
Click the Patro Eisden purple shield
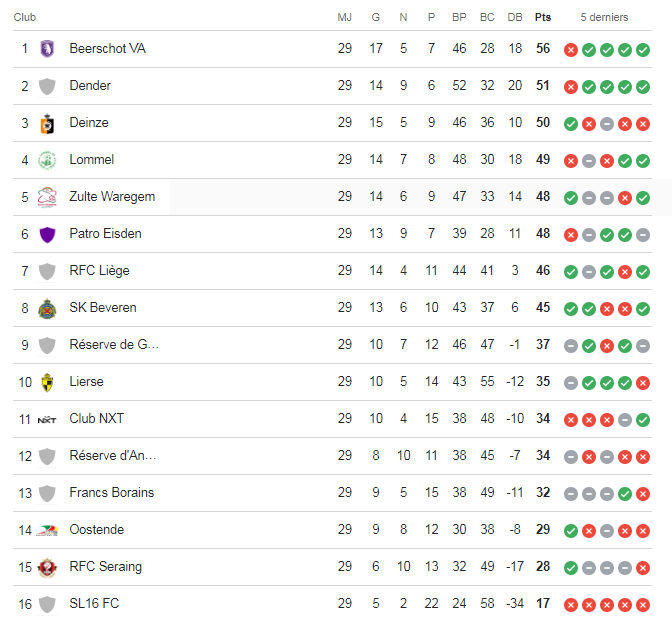point(46,234)
